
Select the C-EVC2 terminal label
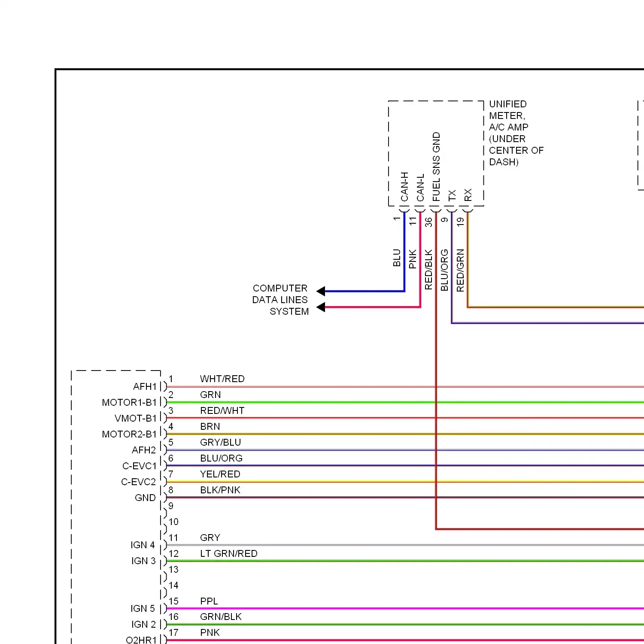coord(139,482)
